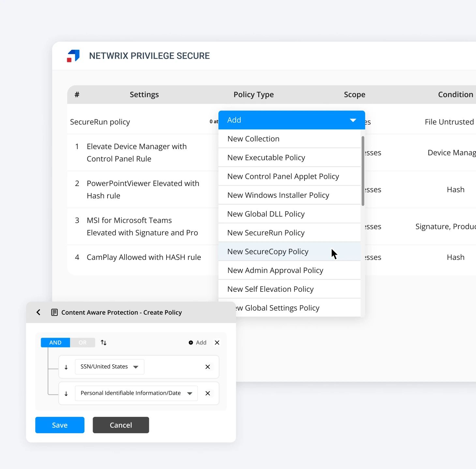Screen dimensions: 476x469
Task: Click the down arrow beside SSN/United States
Action: [66, 367]
